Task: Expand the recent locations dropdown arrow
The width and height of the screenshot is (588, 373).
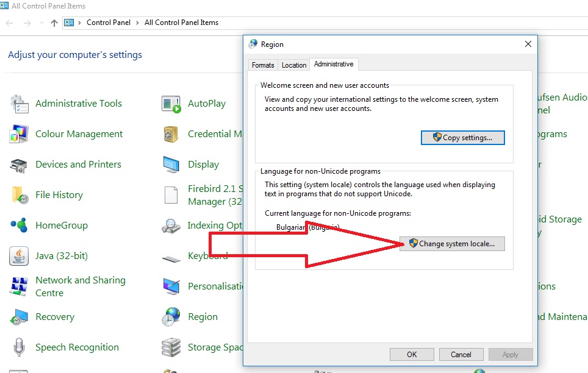Action: coord(41,23)
